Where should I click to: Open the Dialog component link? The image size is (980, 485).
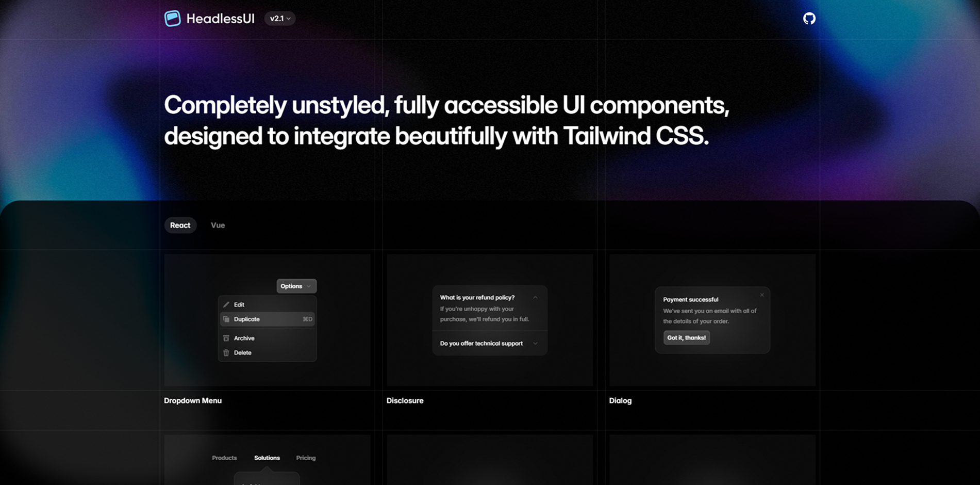coord(620,400)
